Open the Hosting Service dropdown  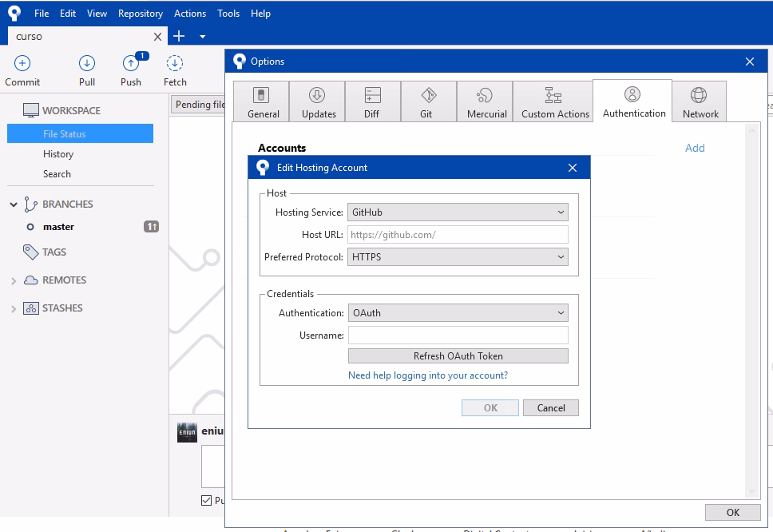coord(458,212)
